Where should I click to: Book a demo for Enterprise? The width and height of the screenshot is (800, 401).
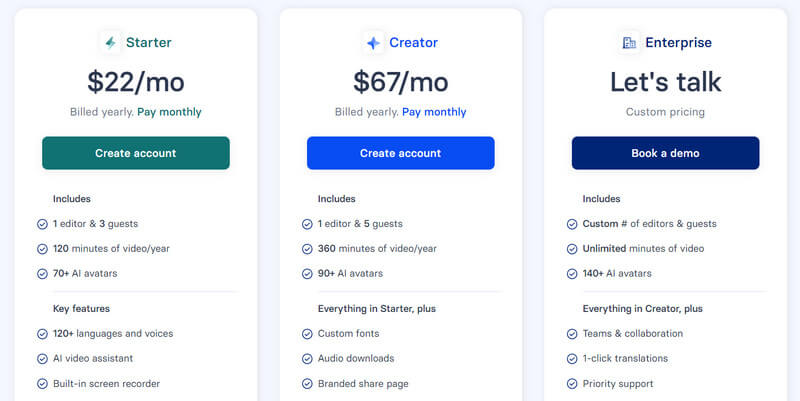(x=665, y=153)
